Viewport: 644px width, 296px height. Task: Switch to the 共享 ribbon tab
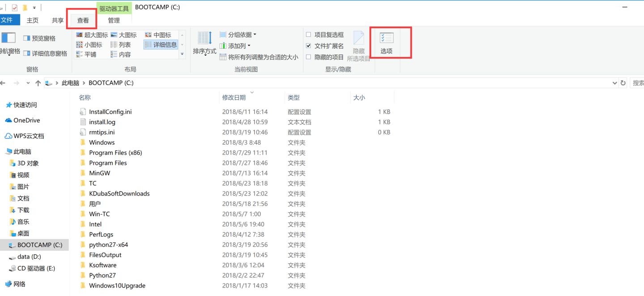click(57, 20)
